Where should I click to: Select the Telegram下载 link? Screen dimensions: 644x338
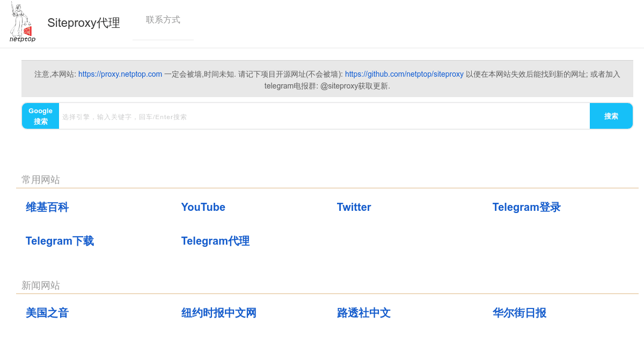60,241
